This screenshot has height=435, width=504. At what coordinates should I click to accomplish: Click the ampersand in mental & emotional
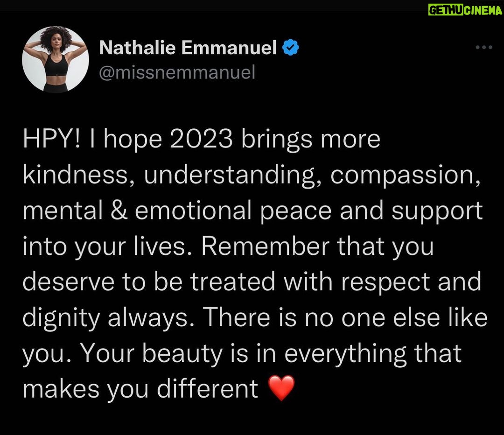[x=119, y=210]
